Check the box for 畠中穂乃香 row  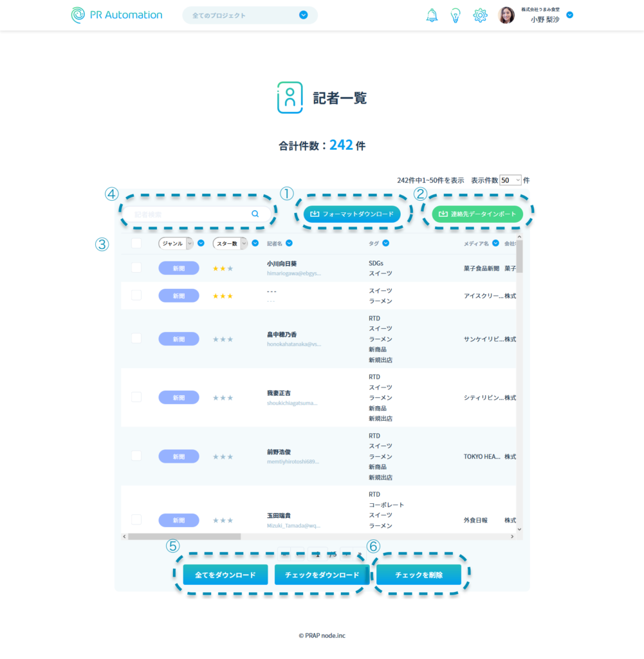[x=136, y=339]
